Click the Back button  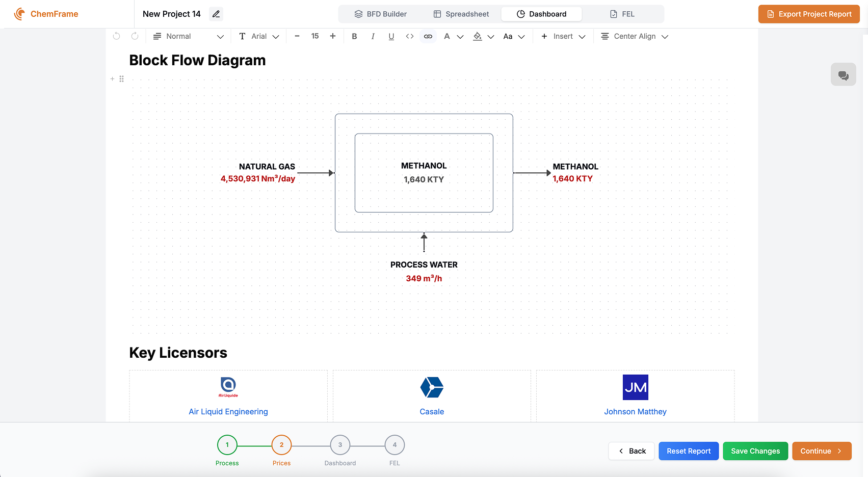(x=632, y=451)
